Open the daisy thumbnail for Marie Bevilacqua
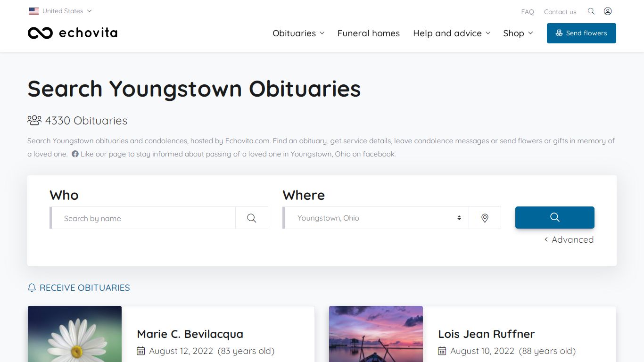The width and height of the screenshot is (644, 362). pos(75,334)
